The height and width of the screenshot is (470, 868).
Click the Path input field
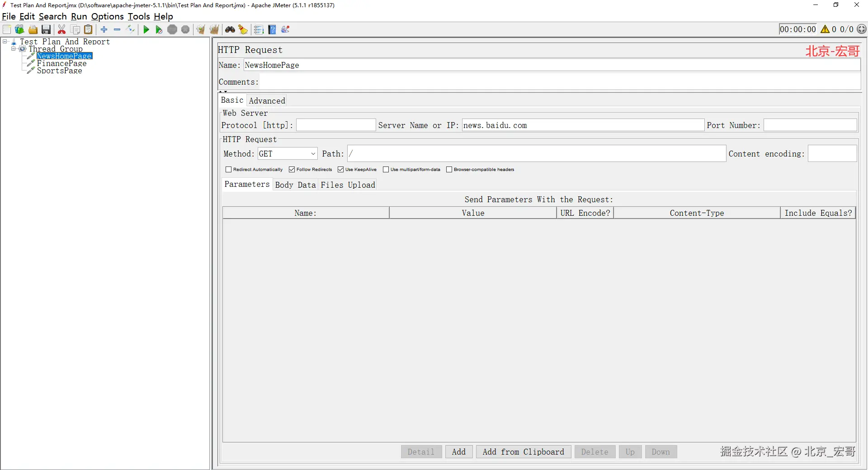(x=537, y=154)
